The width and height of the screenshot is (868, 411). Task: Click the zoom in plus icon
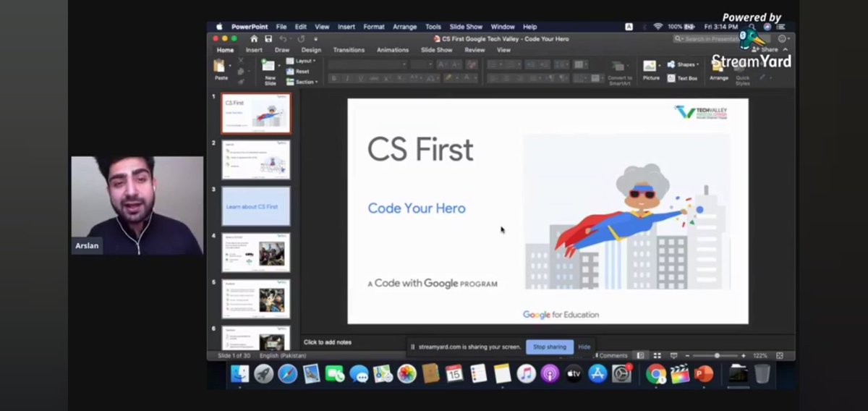(x=743, y=355)
